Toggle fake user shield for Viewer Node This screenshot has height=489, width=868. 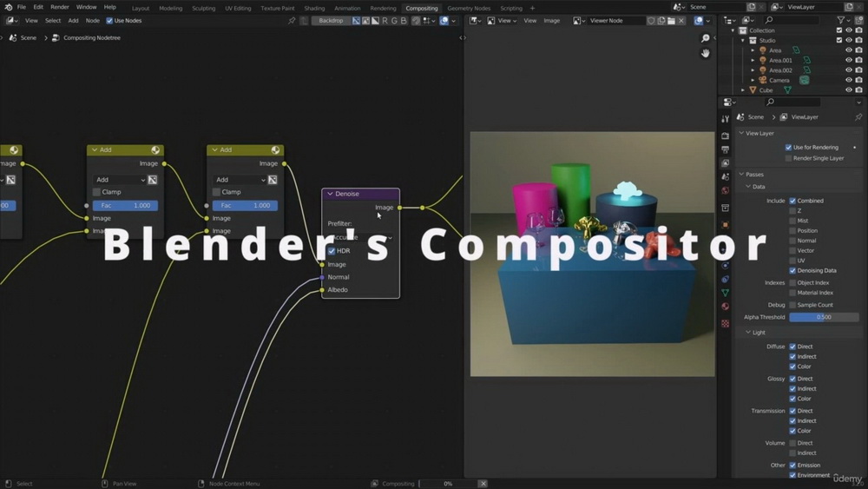651,21
